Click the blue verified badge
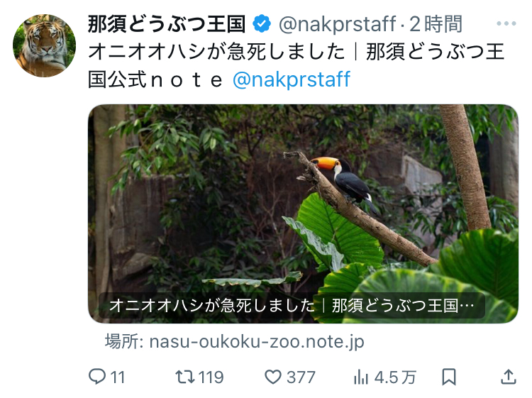Screen dimensions: 532x398 (262, 24)
